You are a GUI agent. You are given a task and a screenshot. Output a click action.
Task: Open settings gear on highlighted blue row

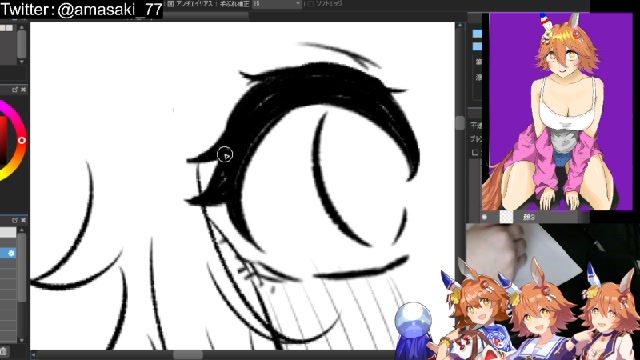pyautogui.click(x=11, y=253)
